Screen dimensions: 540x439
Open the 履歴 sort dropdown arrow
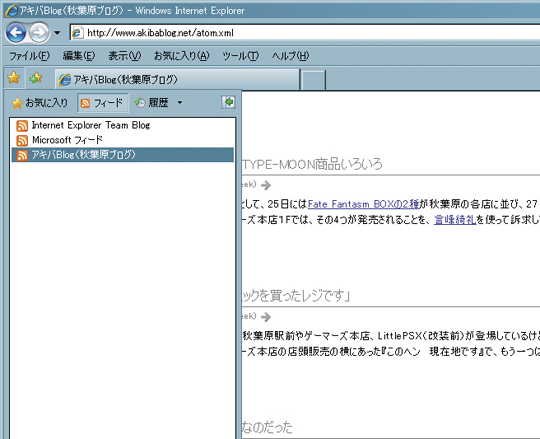click(180, 103)
